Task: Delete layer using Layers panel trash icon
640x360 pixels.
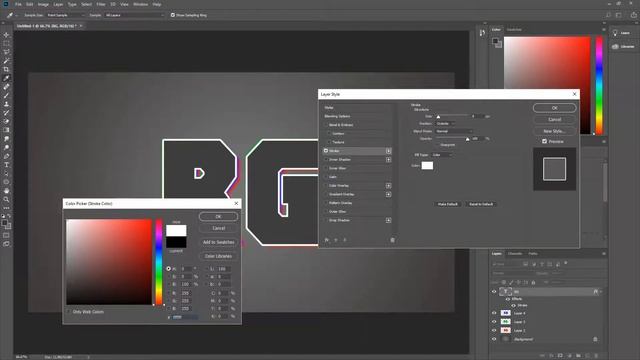Action: click(x=596, y=356)
